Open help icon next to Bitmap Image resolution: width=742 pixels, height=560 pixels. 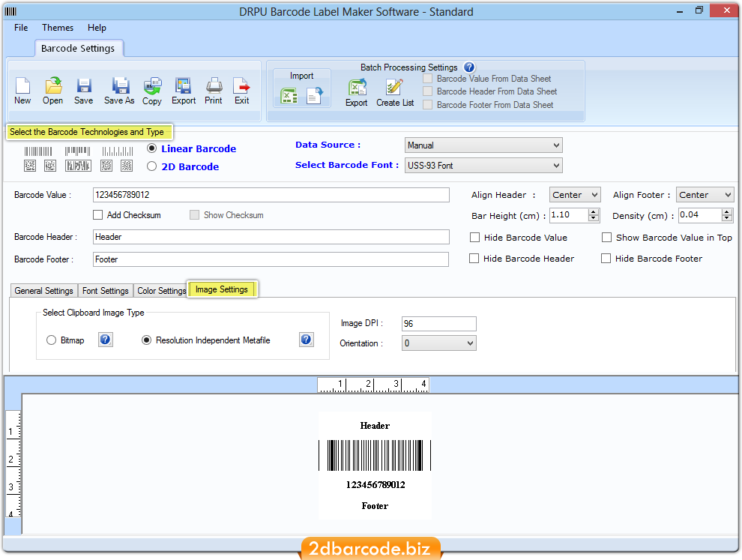point(105,340)
